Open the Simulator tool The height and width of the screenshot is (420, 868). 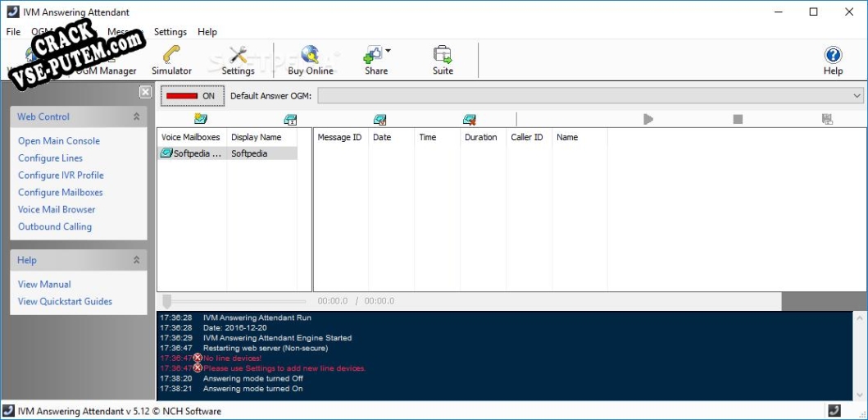coord(171,60)
